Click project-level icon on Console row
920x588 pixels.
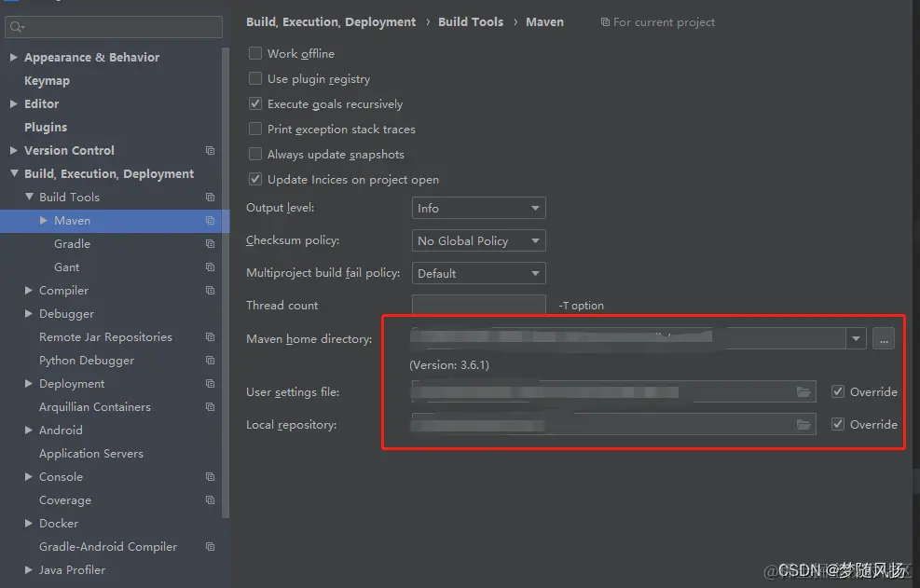tap(210, 477)
